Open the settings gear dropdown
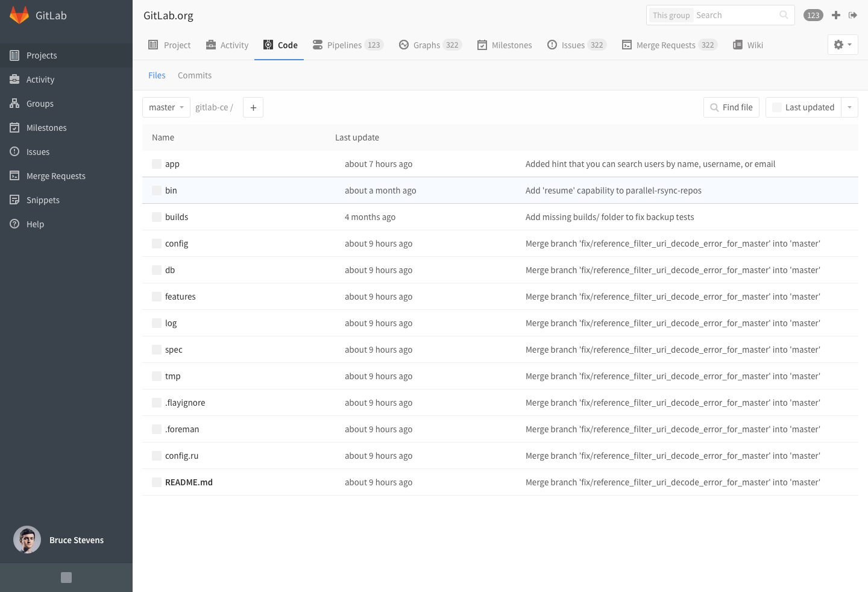Viewport: 868px width, 592px height. (x=842, y=44)
